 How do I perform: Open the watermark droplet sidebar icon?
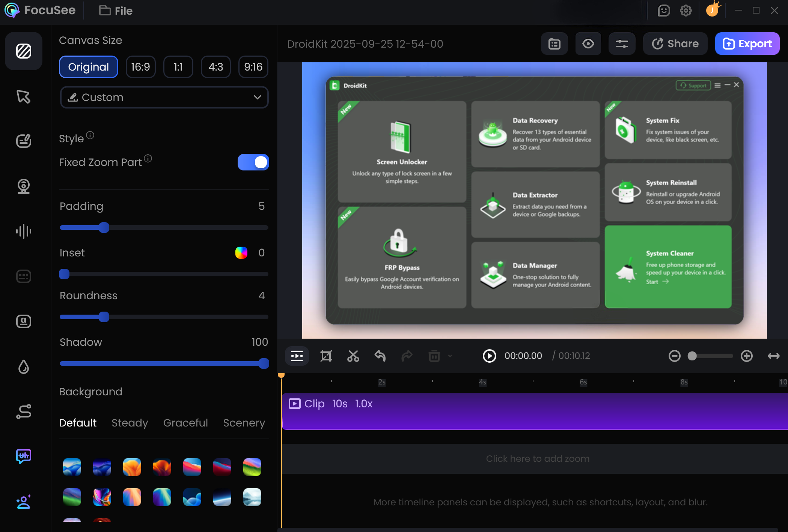[23, 367]
